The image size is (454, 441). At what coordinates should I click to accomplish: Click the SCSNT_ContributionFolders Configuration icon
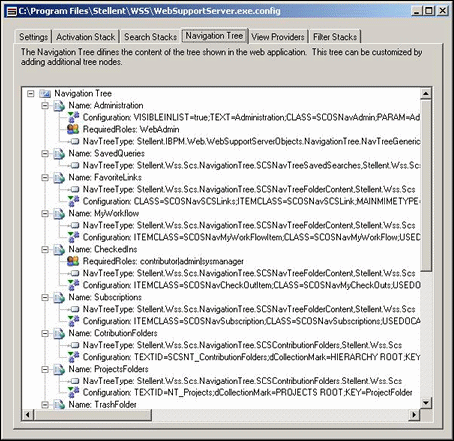73,357
